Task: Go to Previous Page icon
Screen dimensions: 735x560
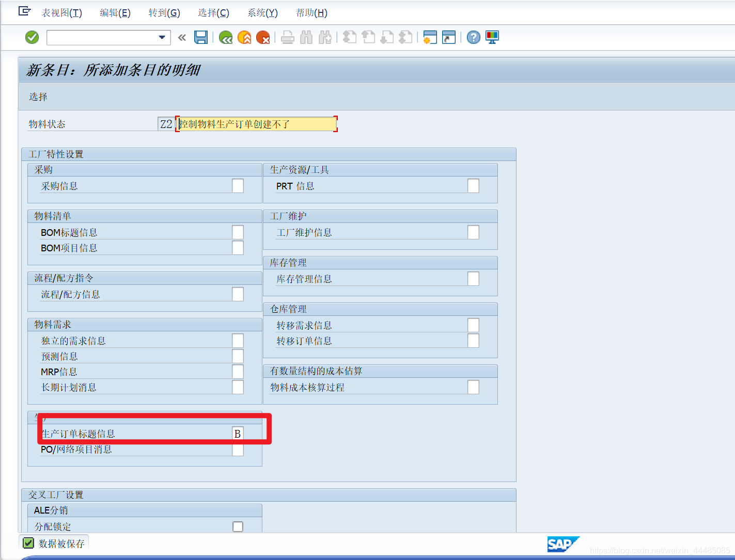Action: (368, 37)
